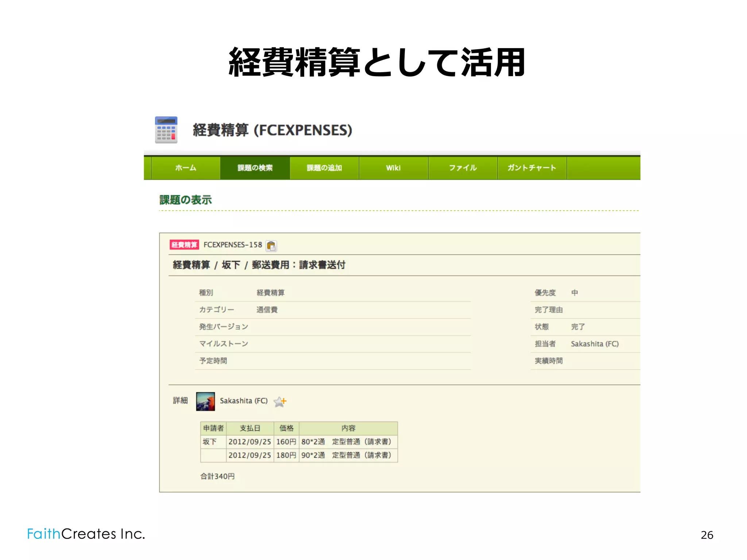
Task: Open the ホーム tab
Action: pos(186,168)
